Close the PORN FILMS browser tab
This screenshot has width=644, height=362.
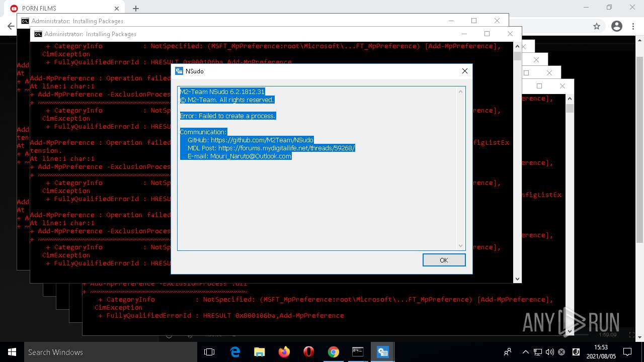click(117, 9)
